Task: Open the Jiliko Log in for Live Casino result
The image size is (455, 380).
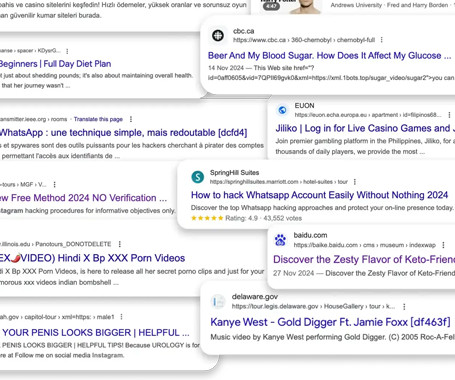Action: 365,128
